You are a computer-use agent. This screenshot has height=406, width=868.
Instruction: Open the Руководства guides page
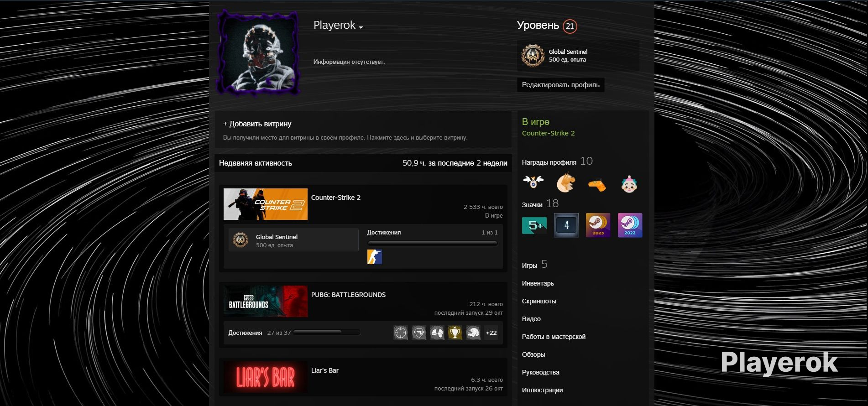click(541, 372)
